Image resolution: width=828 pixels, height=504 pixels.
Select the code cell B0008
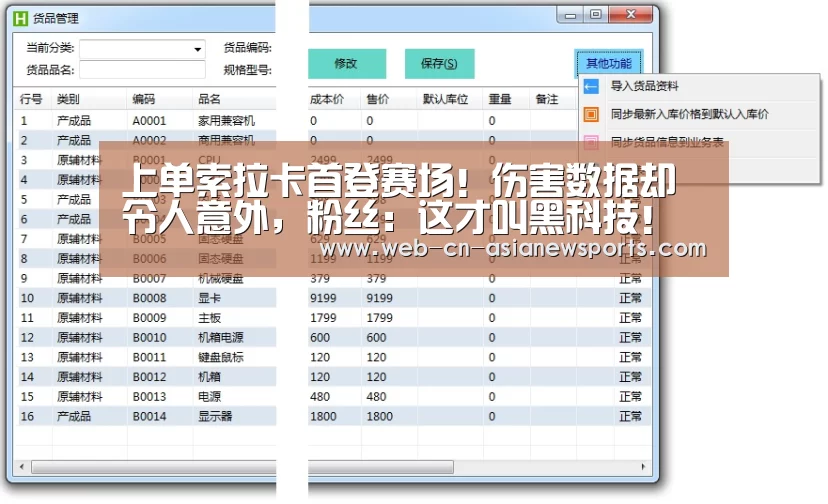149,298
